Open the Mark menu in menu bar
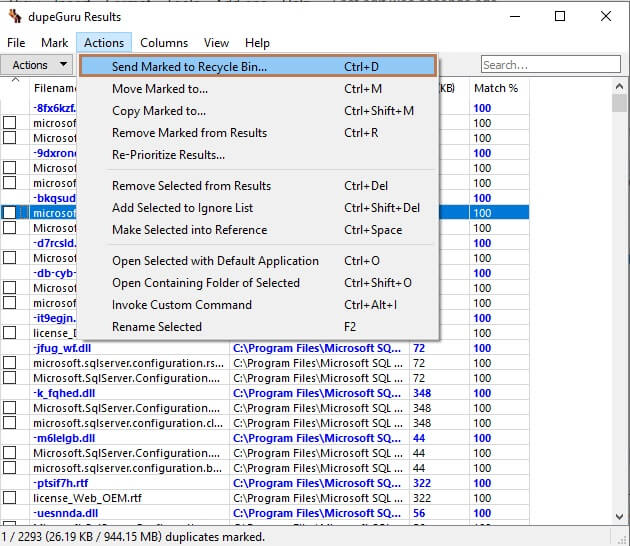The image size is (630, 546). 55,43
